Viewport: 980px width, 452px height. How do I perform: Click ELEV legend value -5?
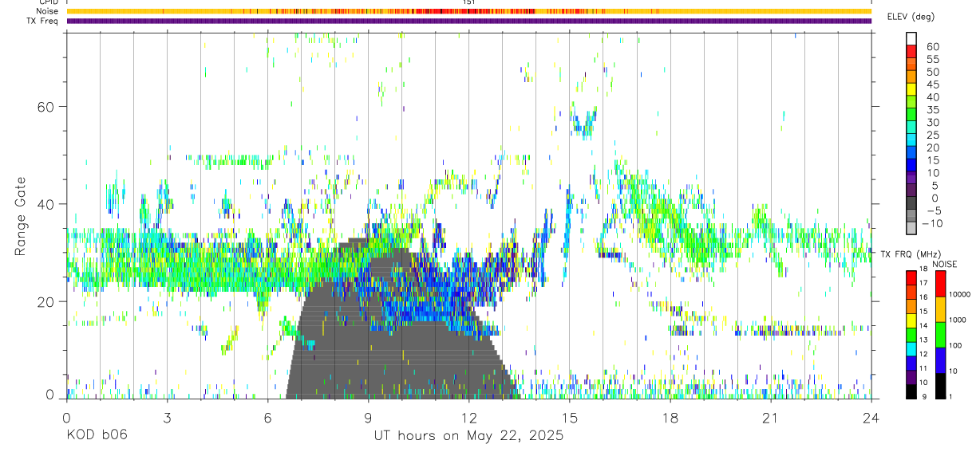(933, 211)
